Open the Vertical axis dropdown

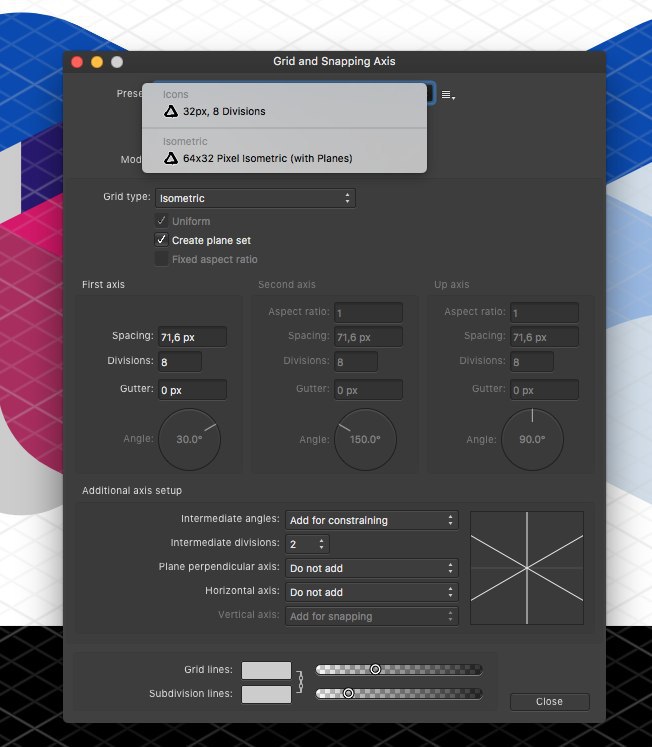pyautogui.click(x=372, y=616)
